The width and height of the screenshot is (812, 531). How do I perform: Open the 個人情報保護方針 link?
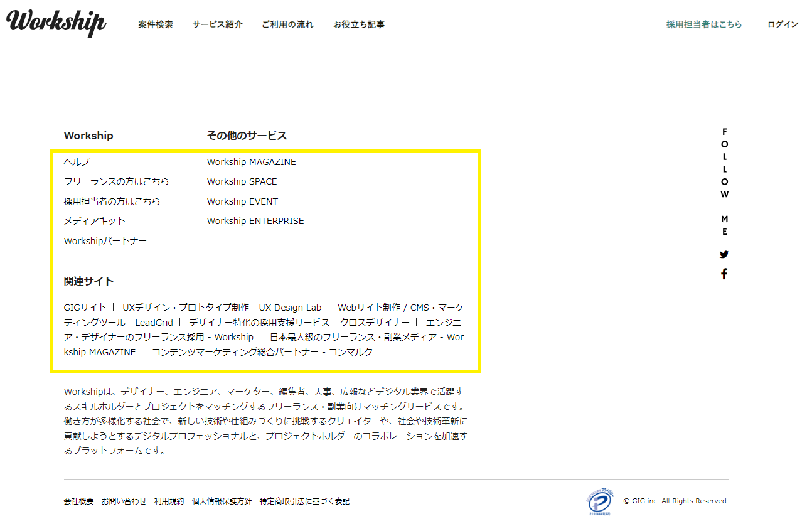222,501
